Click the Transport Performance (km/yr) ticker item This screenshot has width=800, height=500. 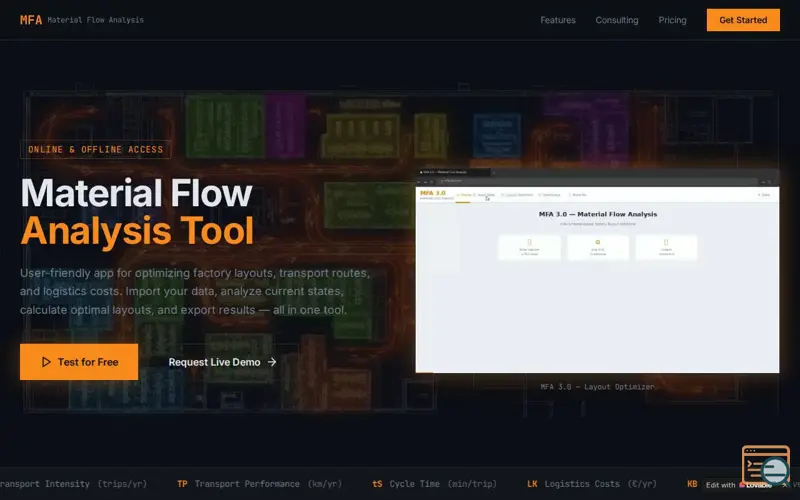coord(259,484)
